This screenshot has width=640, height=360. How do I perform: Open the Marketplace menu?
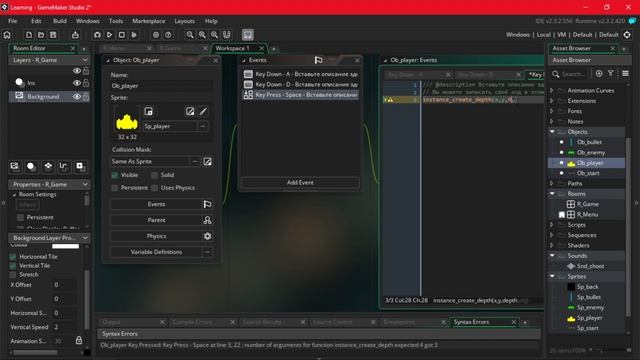tap(149, 21)
